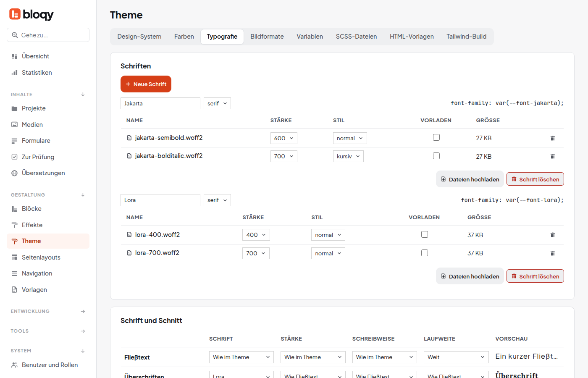
Task: Collapse the Inhalte sidebar section
Action: coord(83,94)
